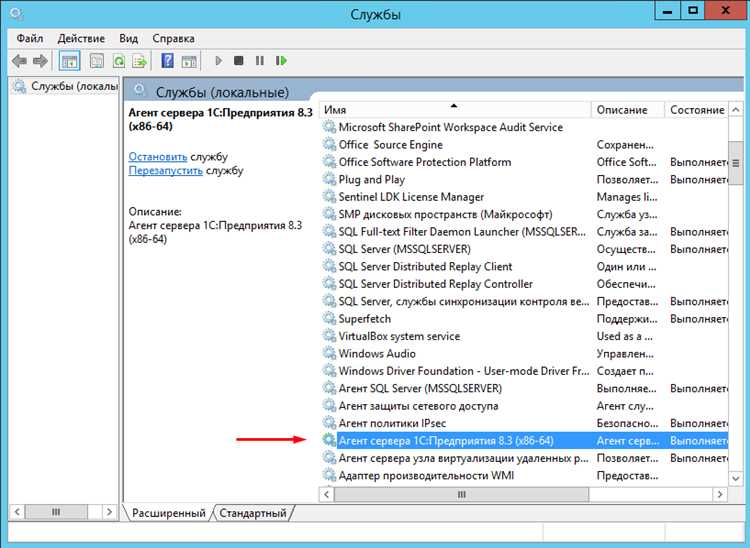The image size is (750, 548).
Task: Click tree pane horizontal scrollbar left arrow
Action: coord(17,512)
